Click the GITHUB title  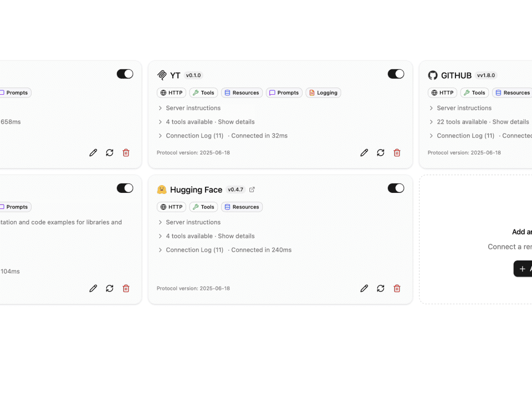pyautogui.click(x=456, y=75)
